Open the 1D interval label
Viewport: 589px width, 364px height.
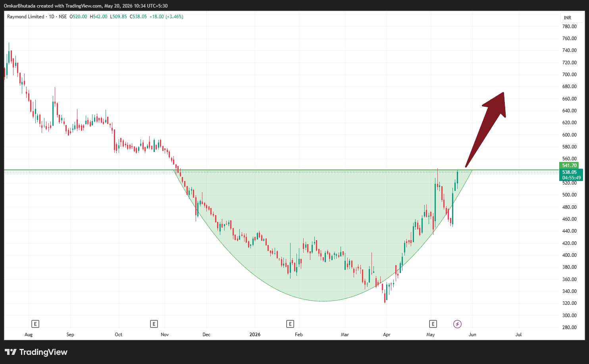tap(52, 17)
